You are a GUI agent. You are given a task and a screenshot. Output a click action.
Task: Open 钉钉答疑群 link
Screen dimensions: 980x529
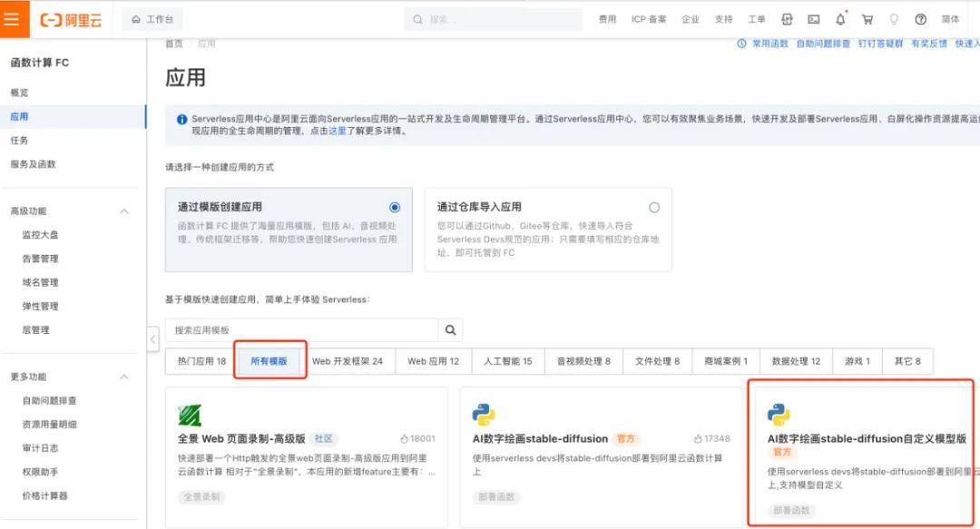pos(880,44)
